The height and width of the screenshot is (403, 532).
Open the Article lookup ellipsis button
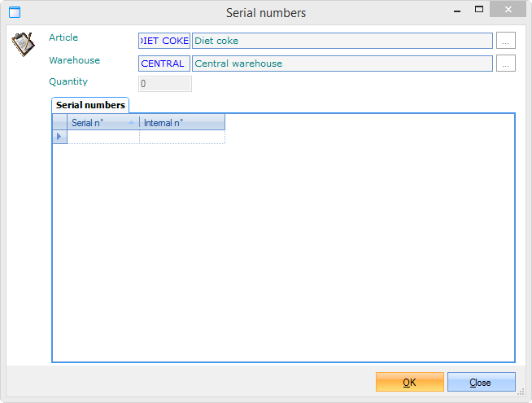[x=505, y=41]
